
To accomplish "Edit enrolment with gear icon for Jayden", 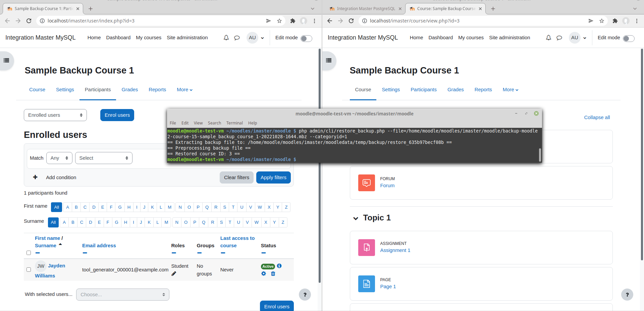I will [264, 273].
